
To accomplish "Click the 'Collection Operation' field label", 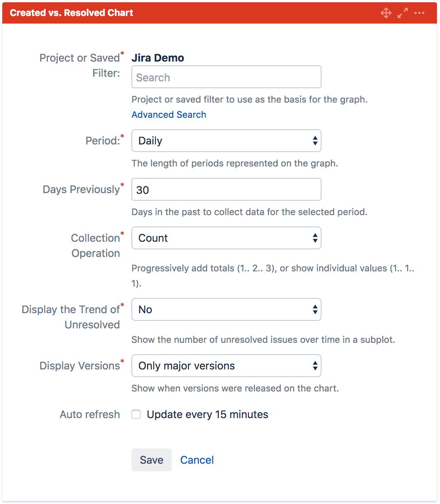I will pyautogui.click(x=95, y=246).
